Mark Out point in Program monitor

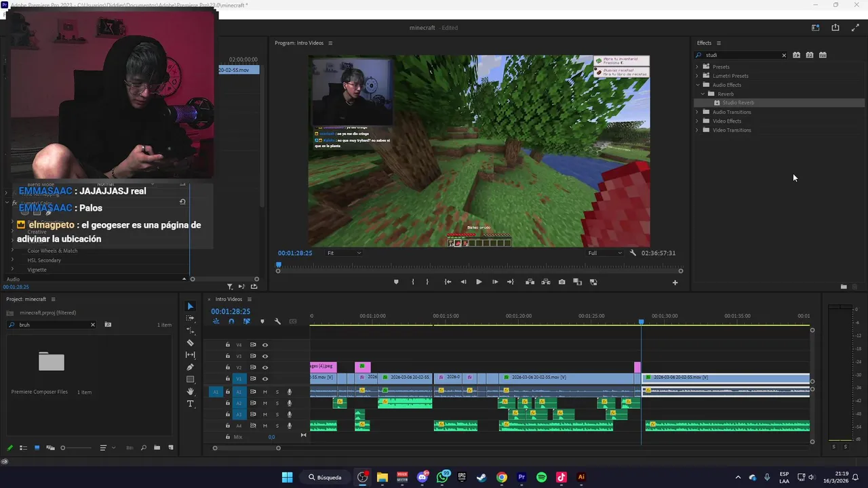(x=427, y=282)
